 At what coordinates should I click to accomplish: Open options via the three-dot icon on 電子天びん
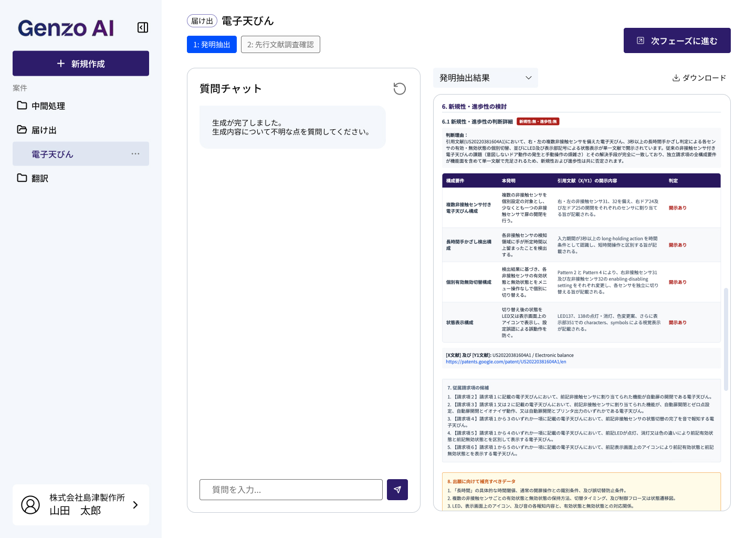(135, 153)
